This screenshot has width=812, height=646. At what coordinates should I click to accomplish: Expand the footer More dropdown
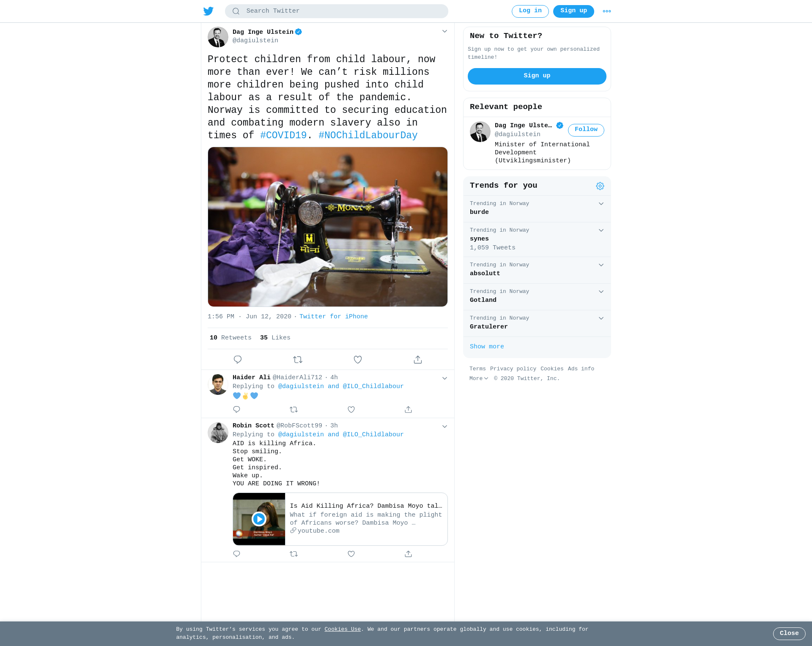pyautogui.click(x=479, y=379)
